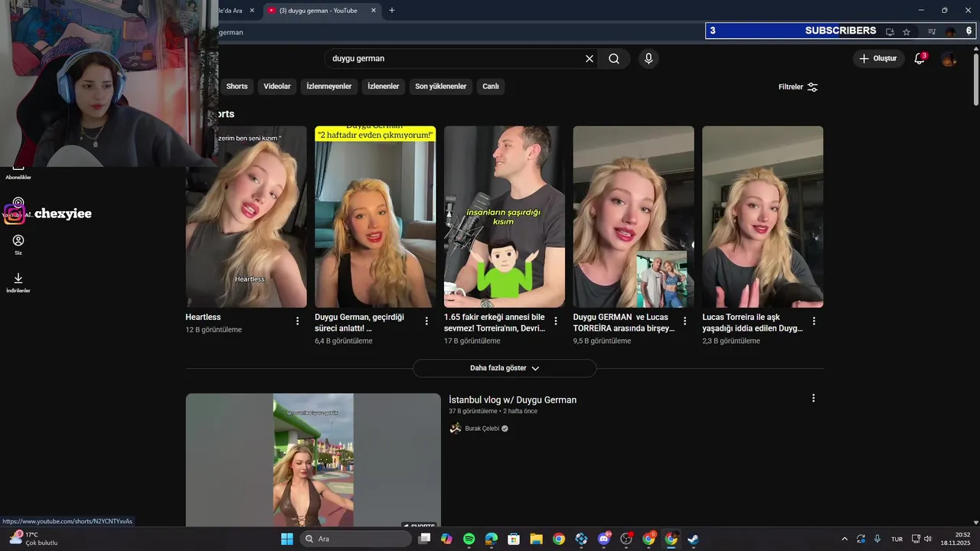The height and width of the screenshot is (551, 980).
Task: Expand Daha fazla göster shorts list
Action: tap(505, 368)
